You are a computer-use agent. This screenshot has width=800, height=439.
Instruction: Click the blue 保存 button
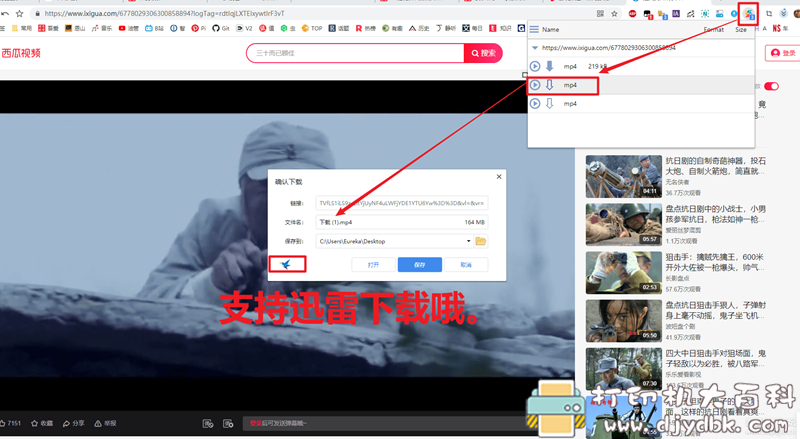tap(420, 264)
